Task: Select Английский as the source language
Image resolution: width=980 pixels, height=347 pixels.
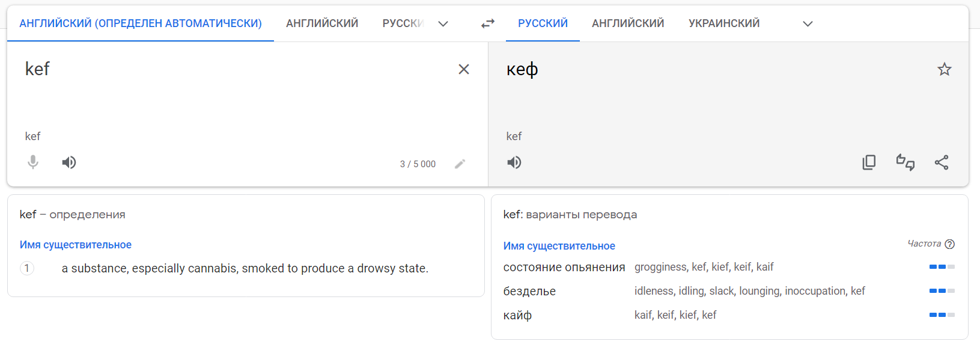Action: pos(322,23)
